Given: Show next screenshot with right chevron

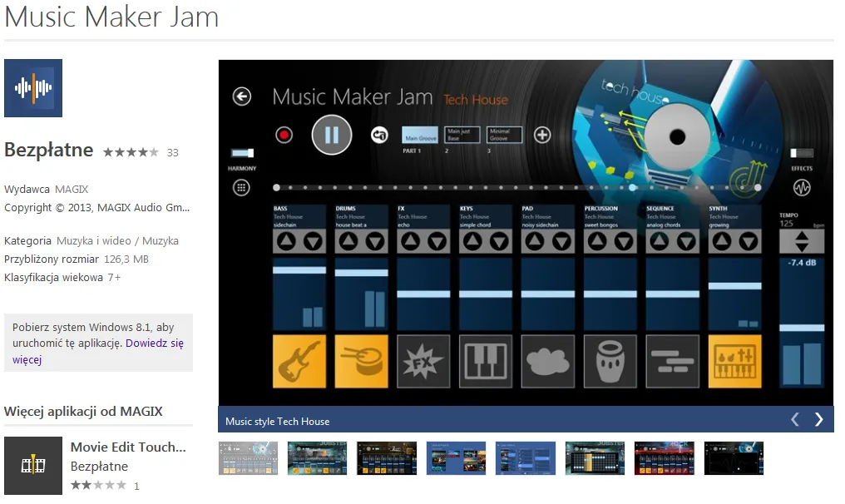Looking at the screenshot, I should tap(818, 419).
